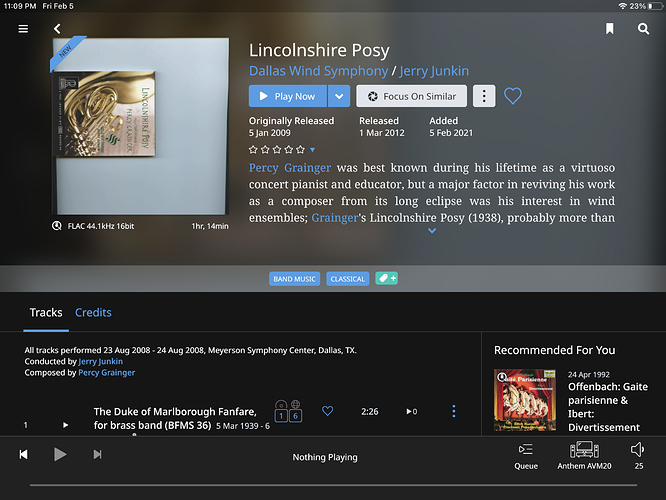Open the Dallas Wind Symphony artist link

319,71
